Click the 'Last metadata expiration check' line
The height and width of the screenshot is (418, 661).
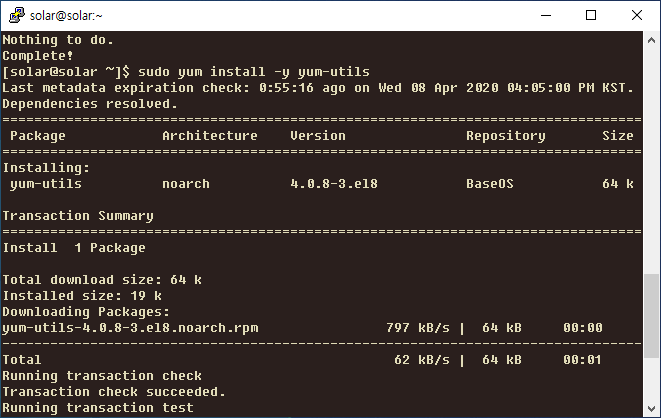tap(318, 88)
